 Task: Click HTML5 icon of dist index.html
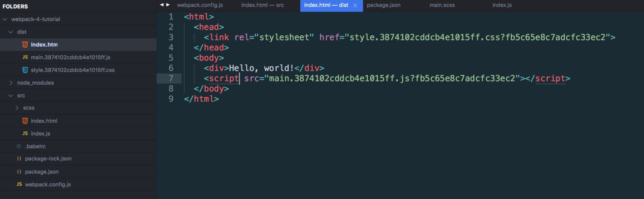pyautogui.click(x=25, y=45)
